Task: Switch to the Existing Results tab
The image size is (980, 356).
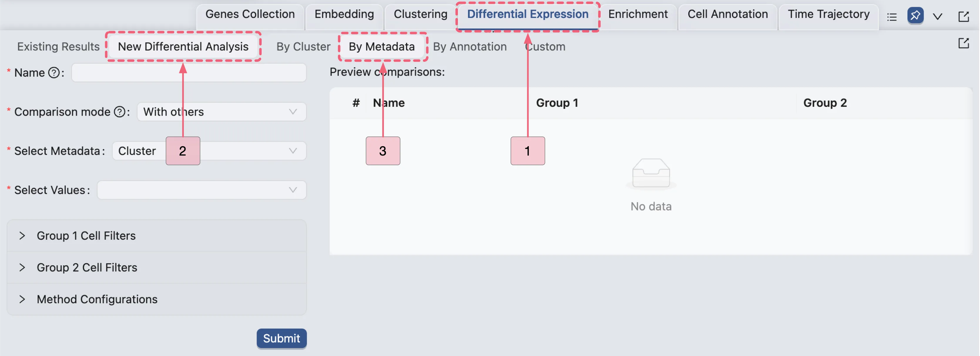Action: (x=58, y=47)
